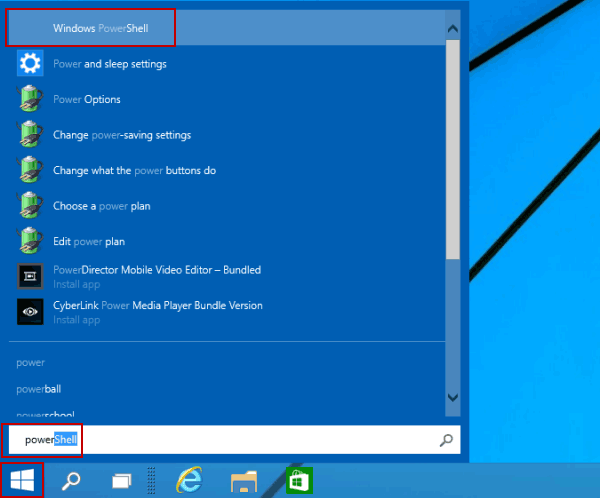Open File Explorer from the taskbar
Screen dimensions: 600x498
coord(244,482)
